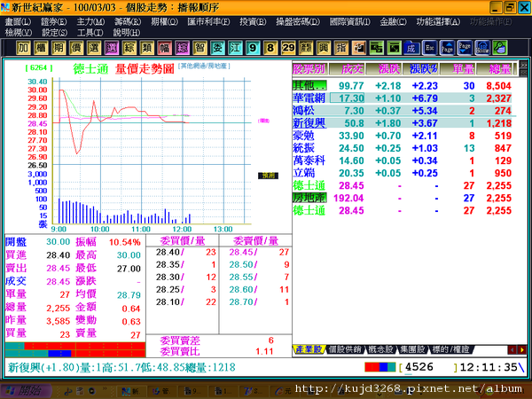Open the 主力(M) menu
Screen dimensions: 532x399
[x=90, y=21]
